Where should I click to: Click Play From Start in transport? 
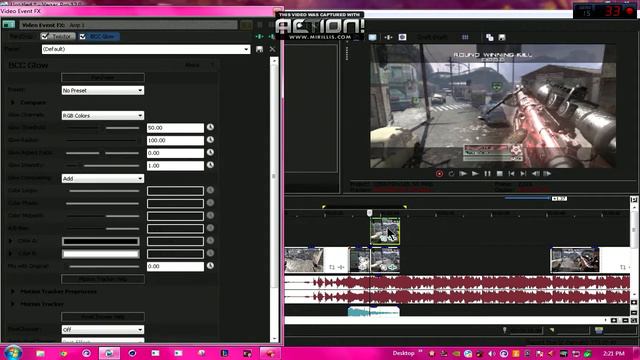(463, 173)
